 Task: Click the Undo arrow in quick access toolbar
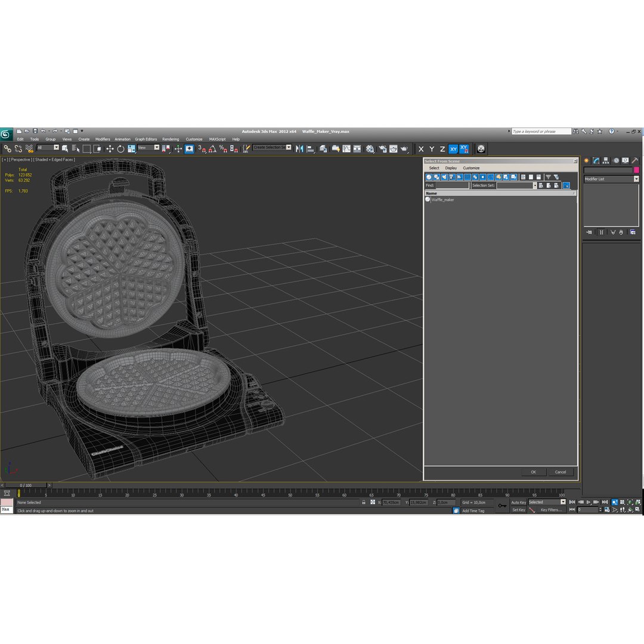pos(43,131)
